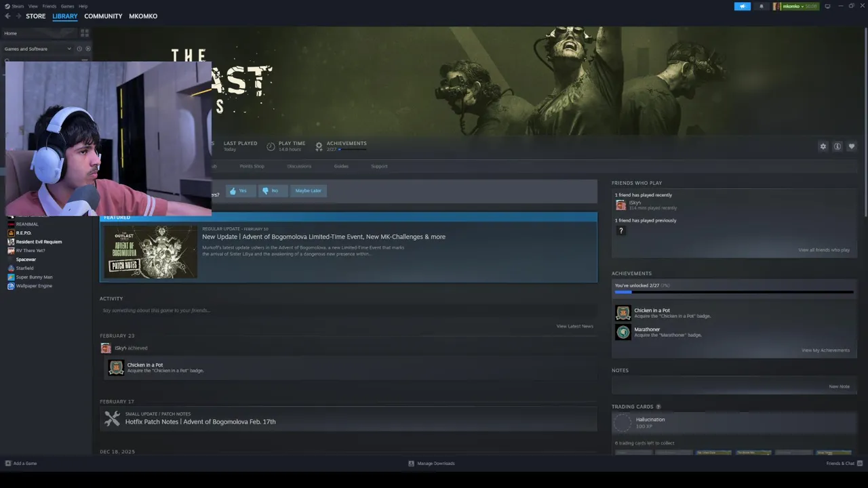Click the unlocked achievements progress bar
This screenshot has height=488, width=868.
point(734,292)
